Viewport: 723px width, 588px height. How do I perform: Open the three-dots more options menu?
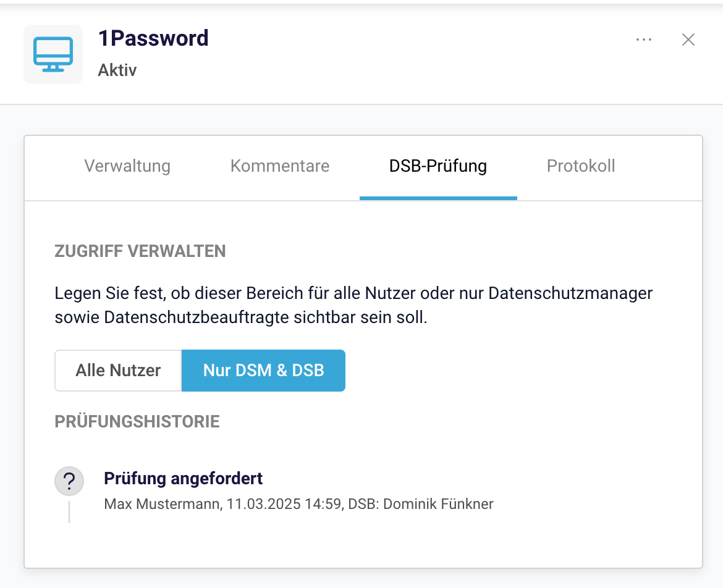[644, 40]
